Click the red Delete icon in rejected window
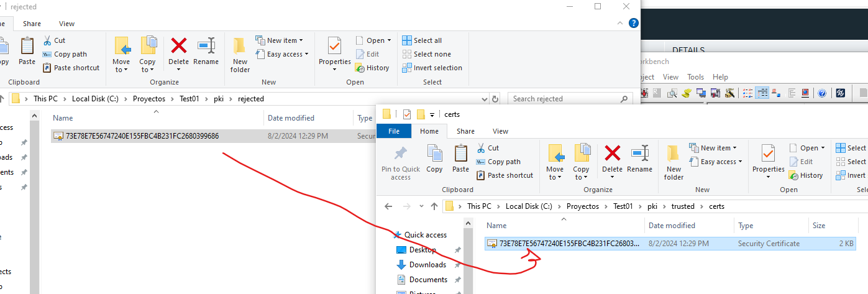This screenshot has height=294, width=868. (179, 46)
